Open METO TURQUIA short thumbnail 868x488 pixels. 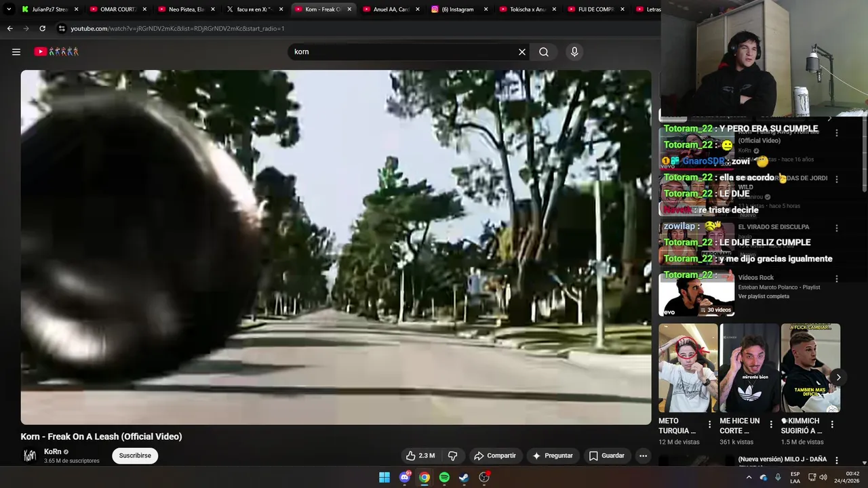[x=688, y=368]
